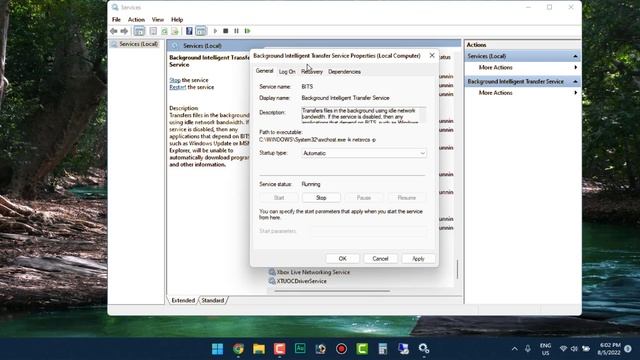This screenshot has height=360, width=640.
Task: Click services list vertical scrollbar
Action: tap(458, 269)
